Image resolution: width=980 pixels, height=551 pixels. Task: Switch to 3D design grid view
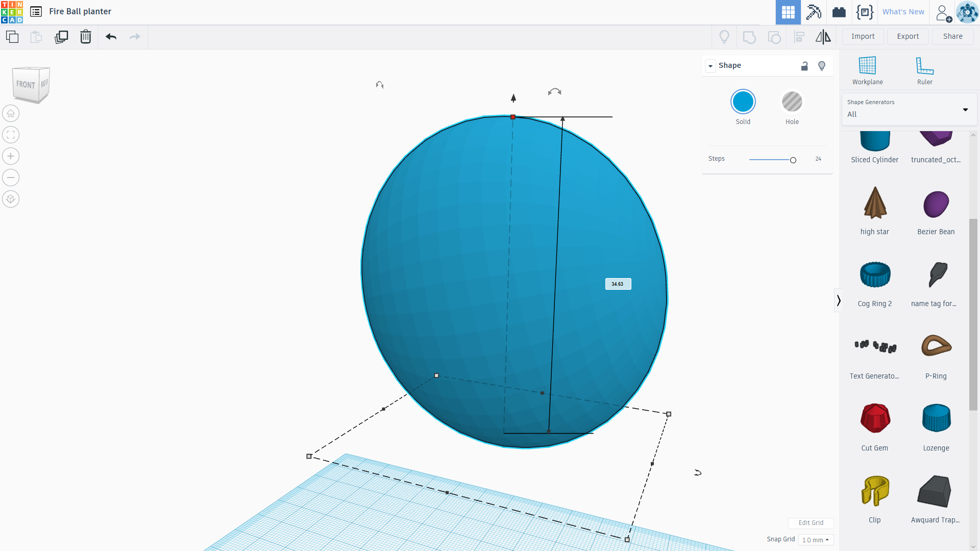tap(788, 12)
